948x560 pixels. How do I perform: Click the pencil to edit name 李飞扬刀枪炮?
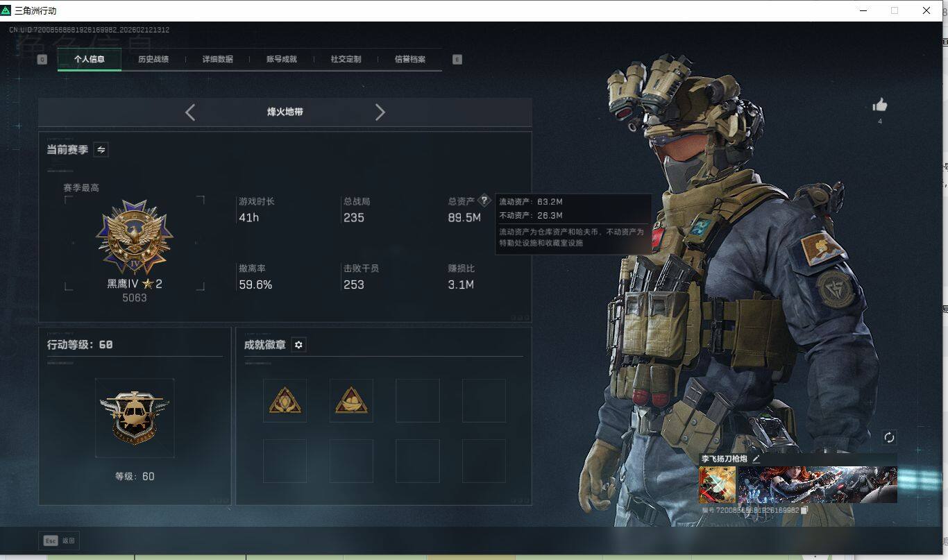point(756,458)
